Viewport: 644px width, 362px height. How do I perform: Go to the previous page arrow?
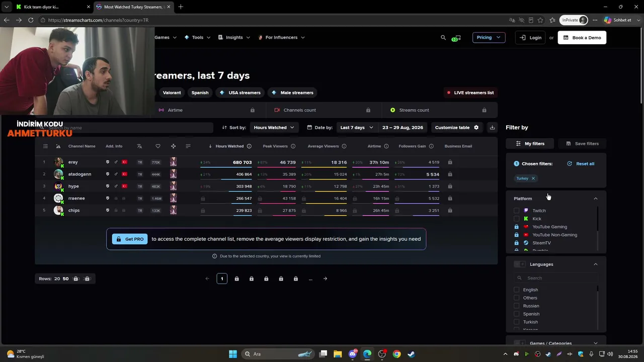click(x=207, y=279)
